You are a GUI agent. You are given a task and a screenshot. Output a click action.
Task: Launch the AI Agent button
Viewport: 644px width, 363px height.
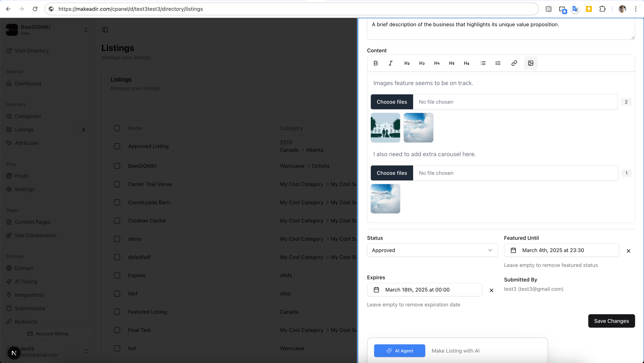(399, 351)
